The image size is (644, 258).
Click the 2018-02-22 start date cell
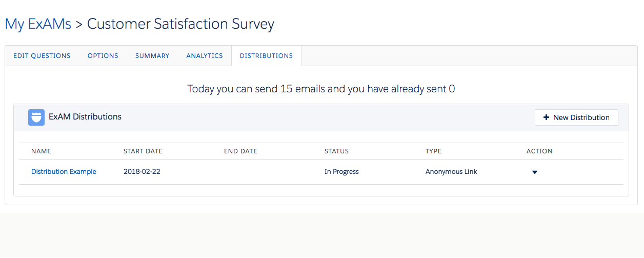coord(142,172)
